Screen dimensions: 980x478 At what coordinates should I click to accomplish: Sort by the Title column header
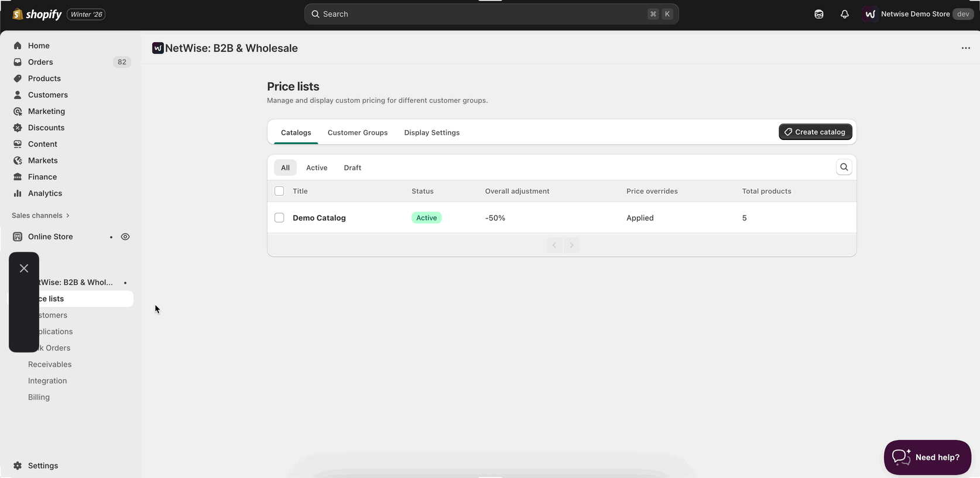pos(300,191)
